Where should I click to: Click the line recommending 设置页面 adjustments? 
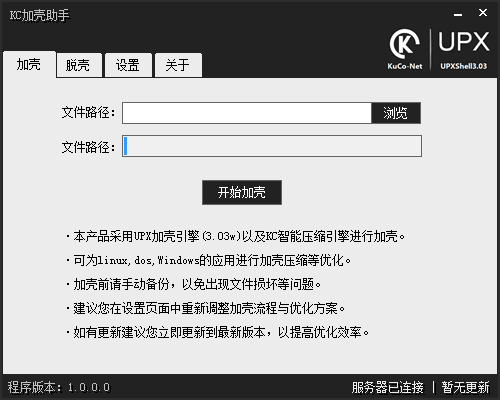205,308
